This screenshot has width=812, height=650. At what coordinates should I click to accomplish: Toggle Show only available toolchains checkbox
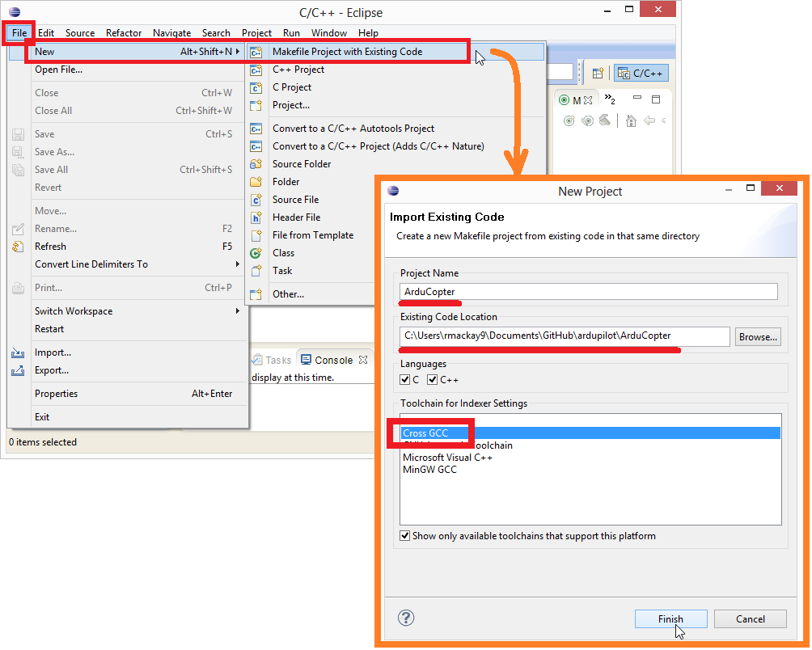point(405,536)
